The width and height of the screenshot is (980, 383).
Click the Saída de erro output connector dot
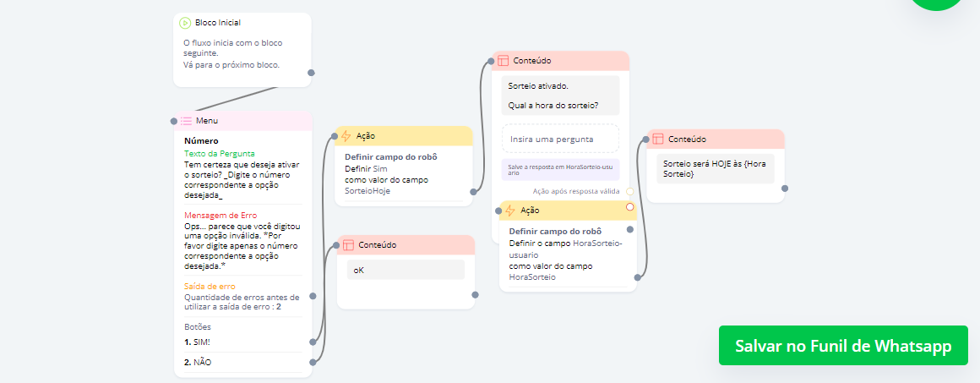coord(313,296)
